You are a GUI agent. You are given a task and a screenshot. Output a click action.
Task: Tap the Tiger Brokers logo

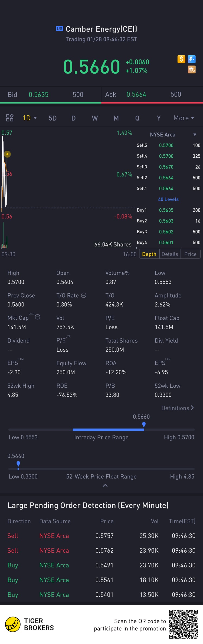tap(13, 624)
